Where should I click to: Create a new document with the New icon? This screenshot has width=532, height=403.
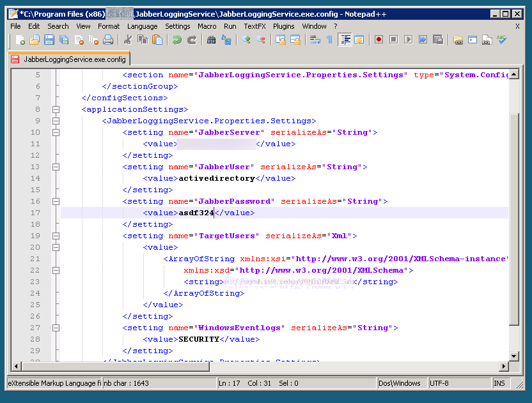[x=20, y=40]
